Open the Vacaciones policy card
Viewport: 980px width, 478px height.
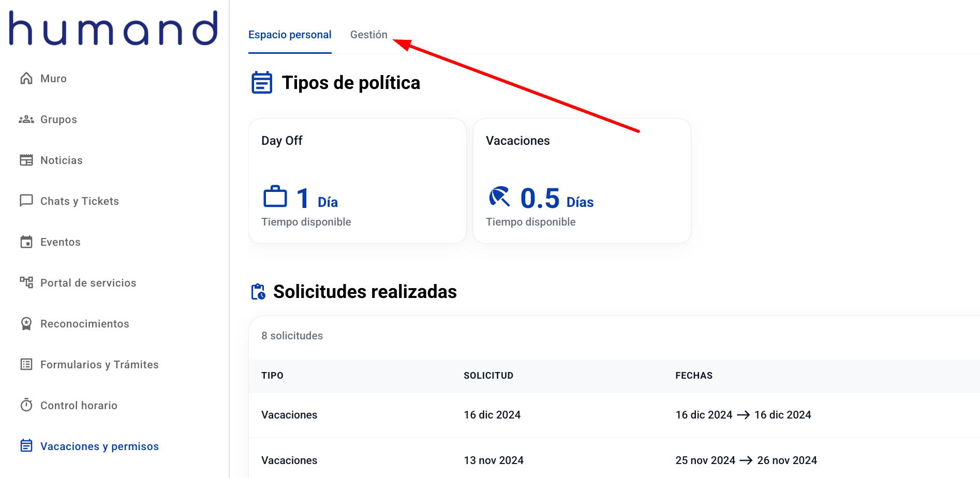(582, 181)
